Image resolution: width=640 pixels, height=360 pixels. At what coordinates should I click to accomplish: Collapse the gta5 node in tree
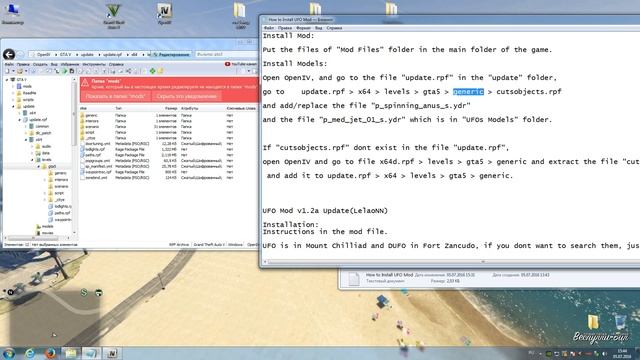click(39, 167)
